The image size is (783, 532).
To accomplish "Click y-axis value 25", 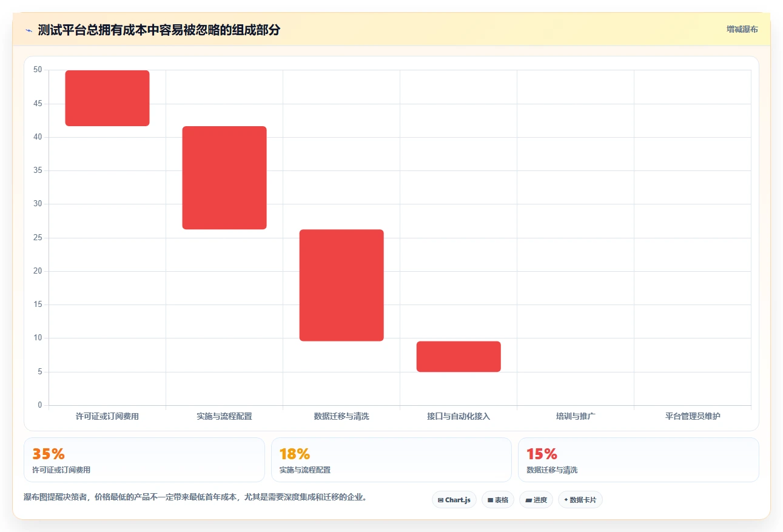I will [38, 238].
